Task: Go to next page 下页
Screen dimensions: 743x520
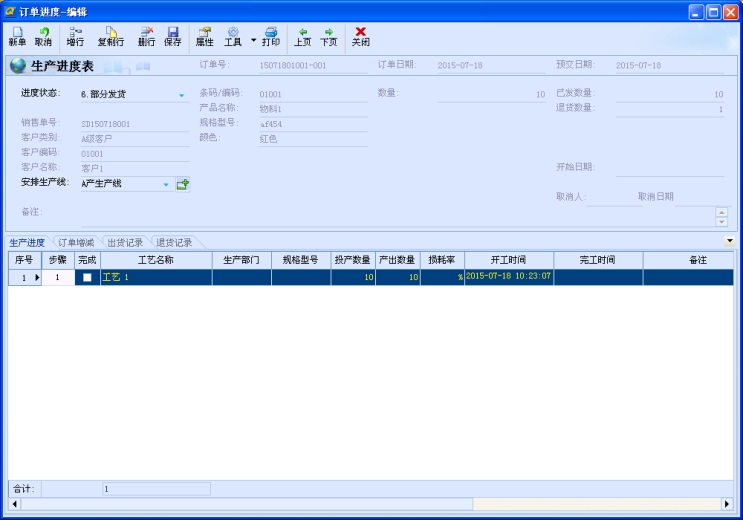Action: coord(329,36)
